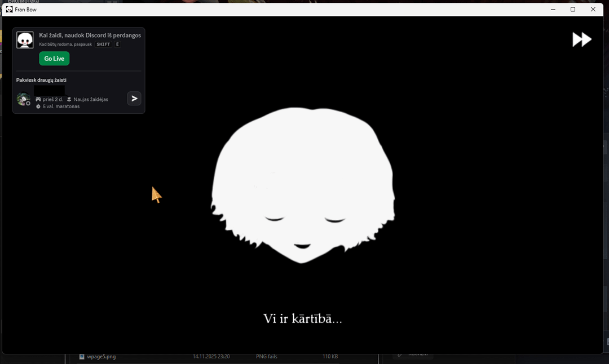Click the friend's avatar in the invite list
This screenshot has height=364, width=609.
[x=23, y=99]
